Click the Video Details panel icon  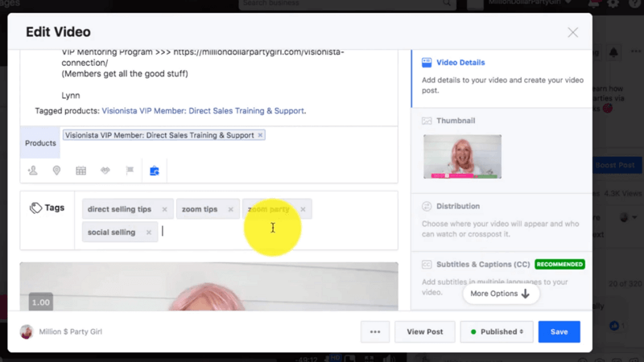point(427,63)
